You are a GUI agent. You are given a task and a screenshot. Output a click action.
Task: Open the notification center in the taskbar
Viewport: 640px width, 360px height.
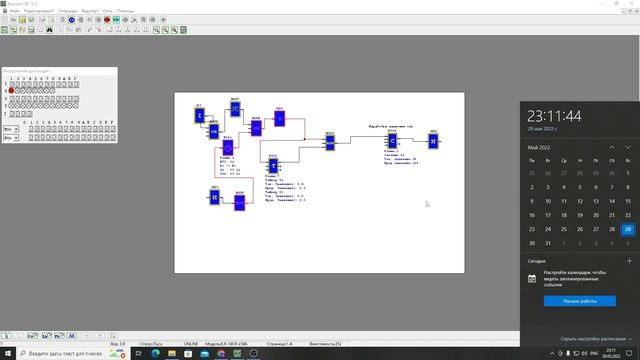click(629, 353)
